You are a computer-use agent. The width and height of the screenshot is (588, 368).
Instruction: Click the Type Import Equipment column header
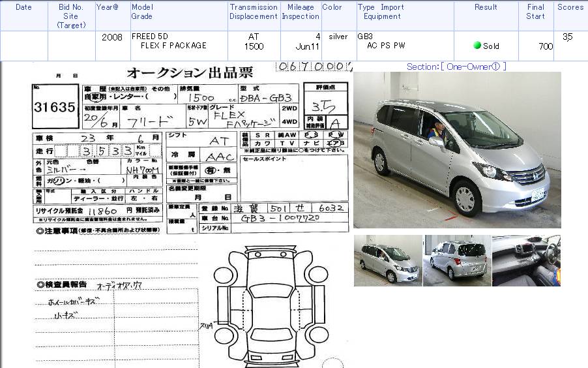coord(381,12)
